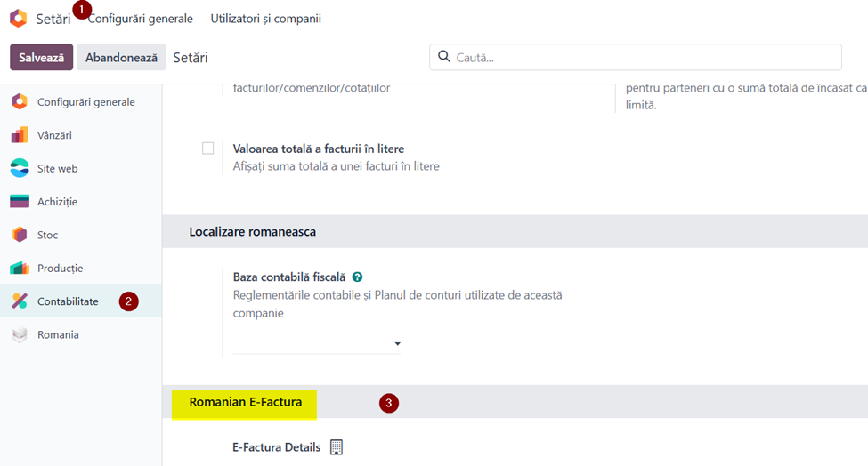
Task: Focus the Caută search field
Action: pyautogui.click(x=636, y=57)
